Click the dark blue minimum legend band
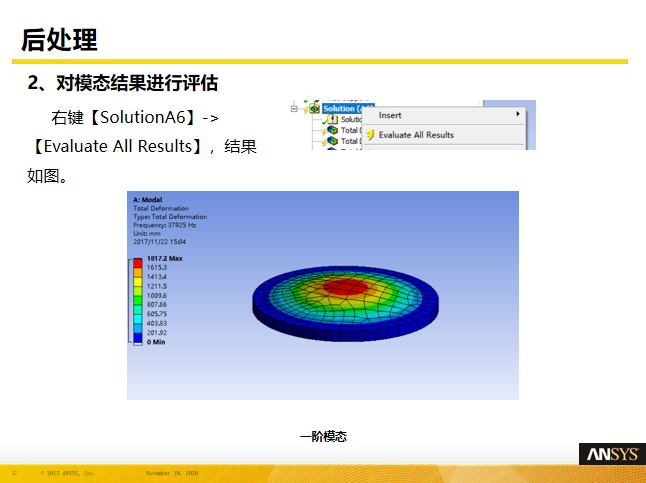This screenshot has height=483, width=646. pyautogui.click(x=138, y=339)
